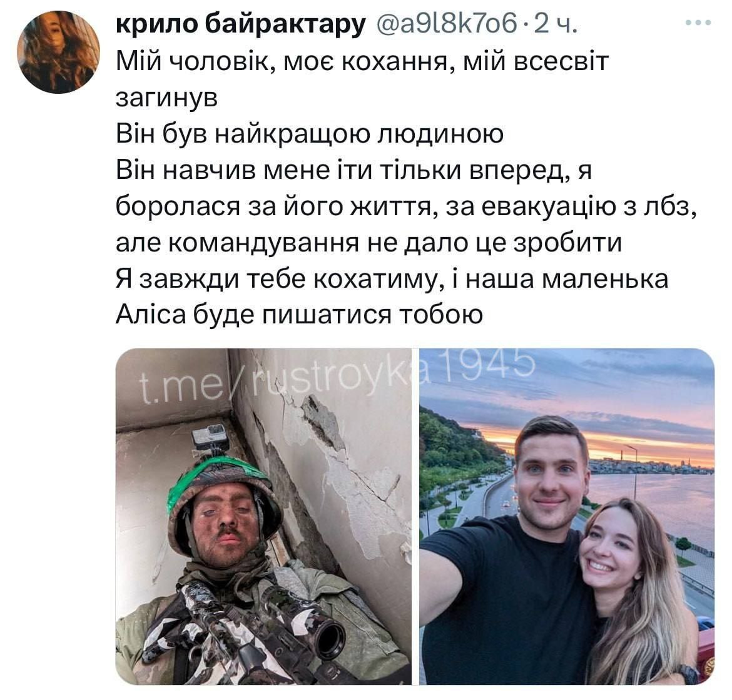The image size is (732, 700).
Task: Click the line "Він навчив мене іти тільки вперед"
Action: 353,170
